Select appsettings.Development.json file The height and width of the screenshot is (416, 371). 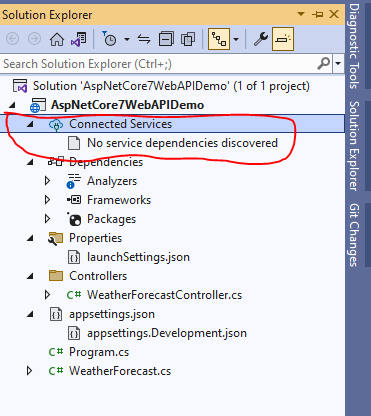[167, 333]
